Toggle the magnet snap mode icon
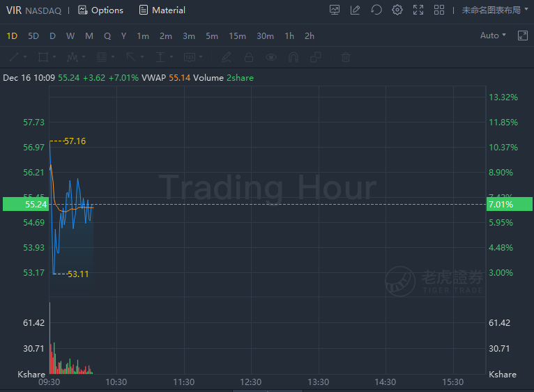 tap(293, 57)
